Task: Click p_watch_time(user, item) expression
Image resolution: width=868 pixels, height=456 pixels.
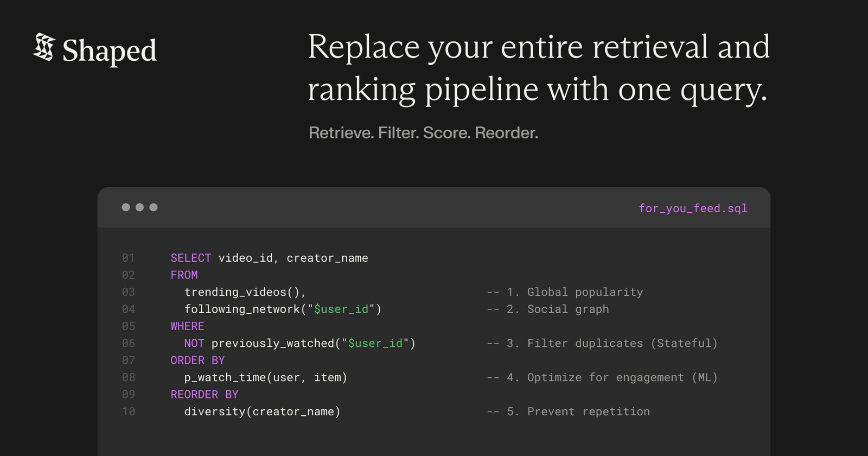Action: coord(265,378)
